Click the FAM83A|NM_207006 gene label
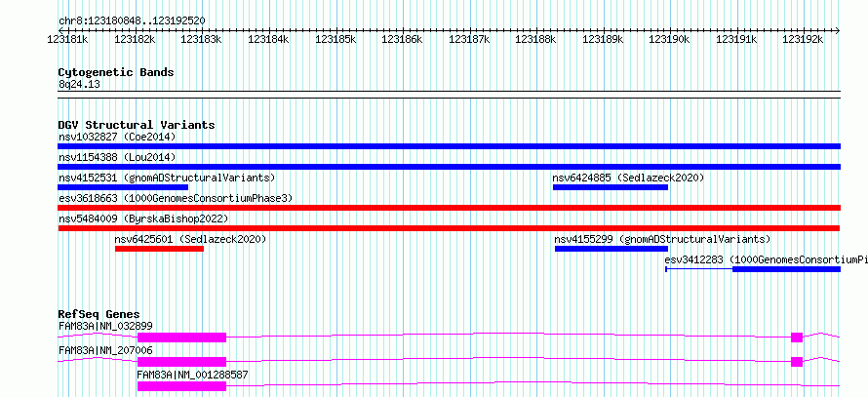 [105, 350]
